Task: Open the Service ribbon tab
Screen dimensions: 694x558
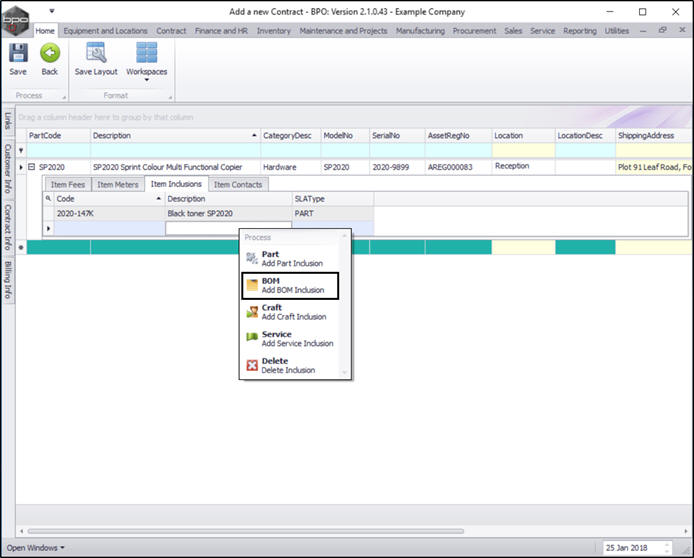Action: pyautogui.click(x=542, y=31)
